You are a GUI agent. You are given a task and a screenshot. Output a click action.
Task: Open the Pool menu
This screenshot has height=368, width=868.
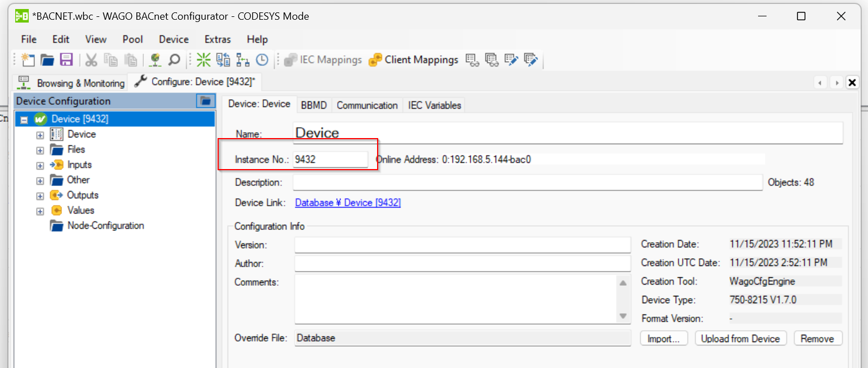click(x=133, y=39)
